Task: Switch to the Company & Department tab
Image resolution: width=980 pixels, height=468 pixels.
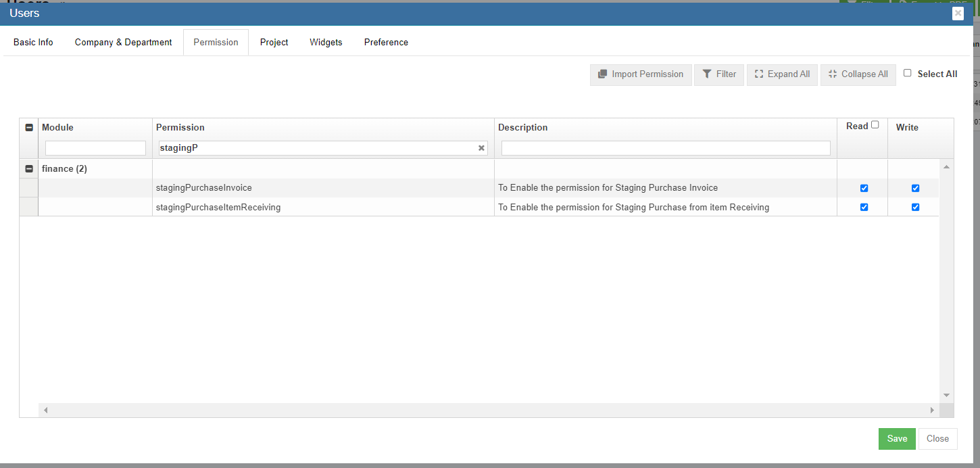Action: tap(123, 42)
